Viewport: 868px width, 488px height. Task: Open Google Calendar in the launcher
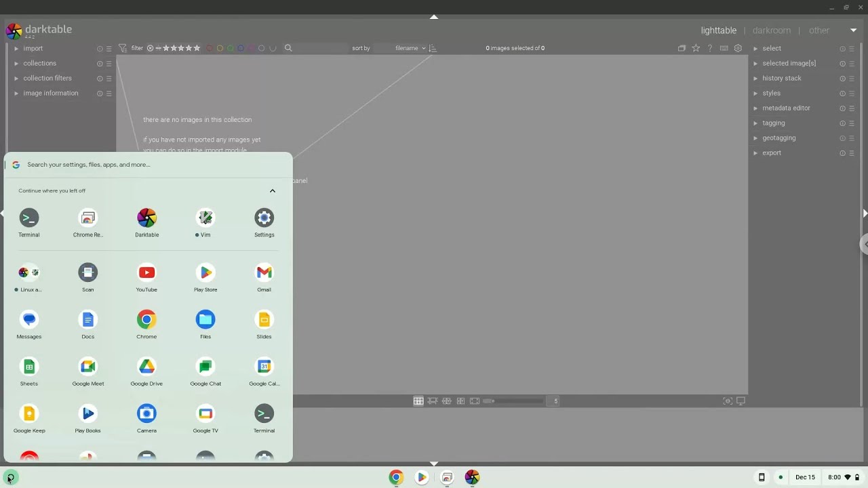264,372
